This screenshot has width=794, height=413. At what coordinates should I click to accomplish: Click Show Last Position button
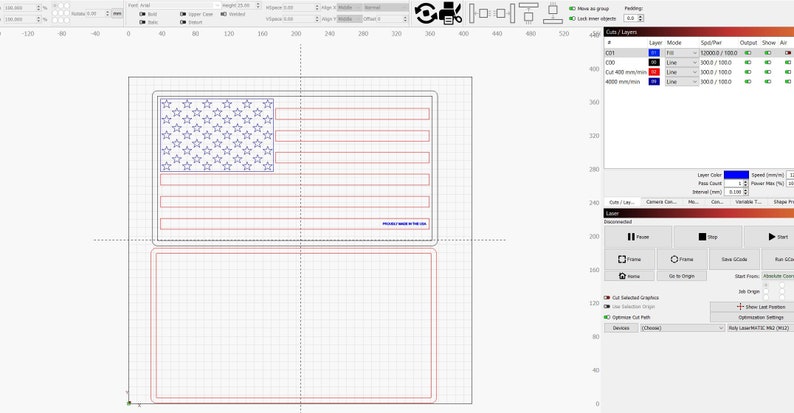coord(752,307)
